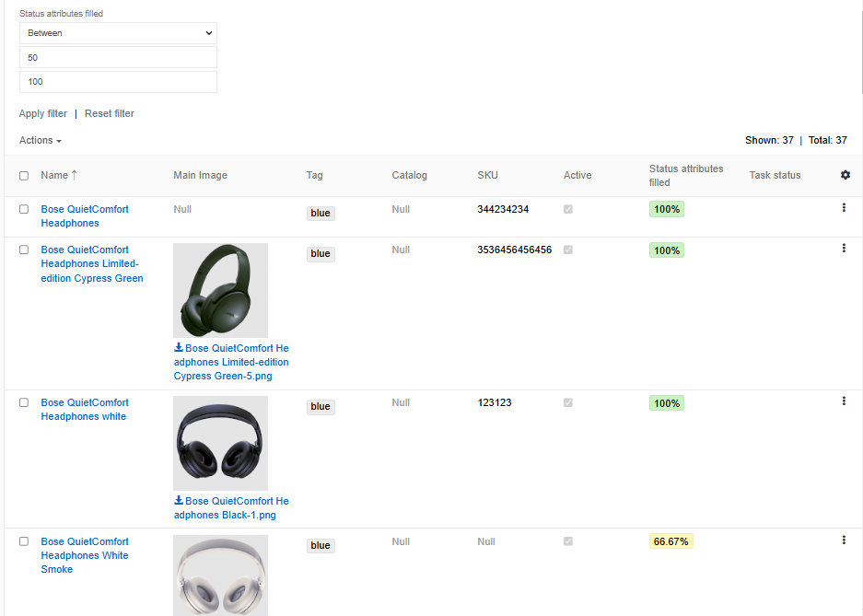863x616 pixels.
Task: Open the Limited-edition Cypress Green product page
Action: tap(92, 263)
